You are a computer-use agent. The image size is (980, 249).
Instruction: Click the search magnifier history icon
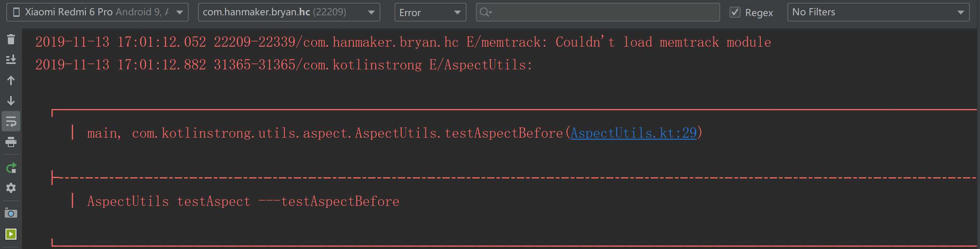[486, 12]
